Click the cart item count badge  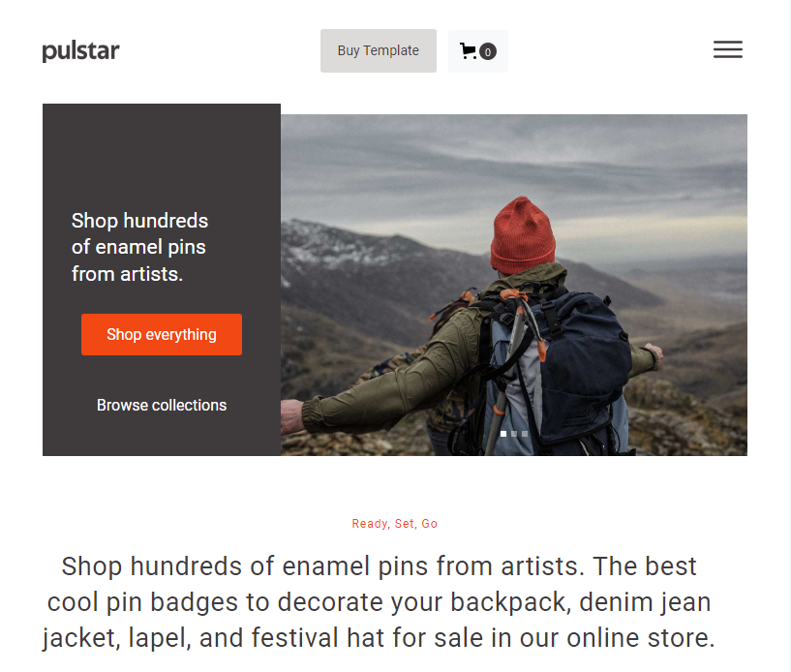coord(488,51)
